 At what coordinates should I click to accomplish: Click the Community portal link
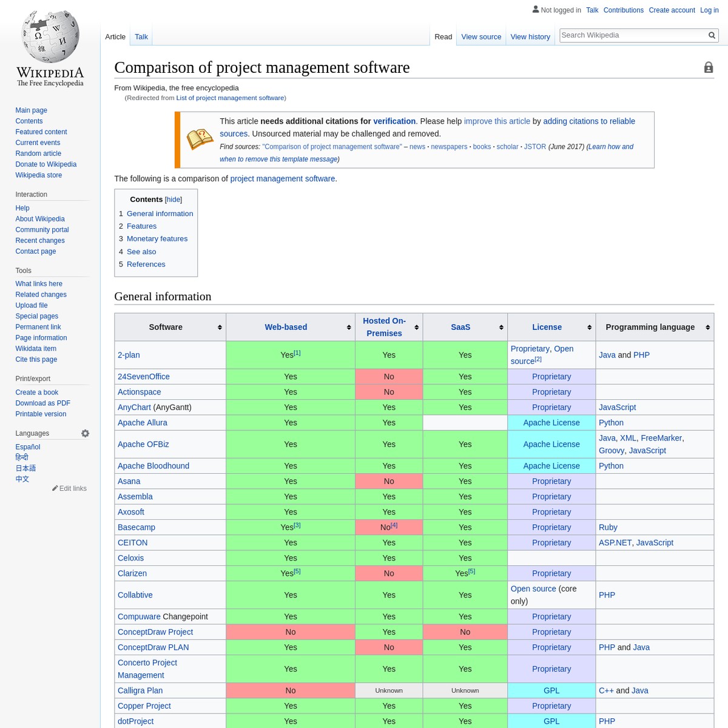click(x=42, y=230)
